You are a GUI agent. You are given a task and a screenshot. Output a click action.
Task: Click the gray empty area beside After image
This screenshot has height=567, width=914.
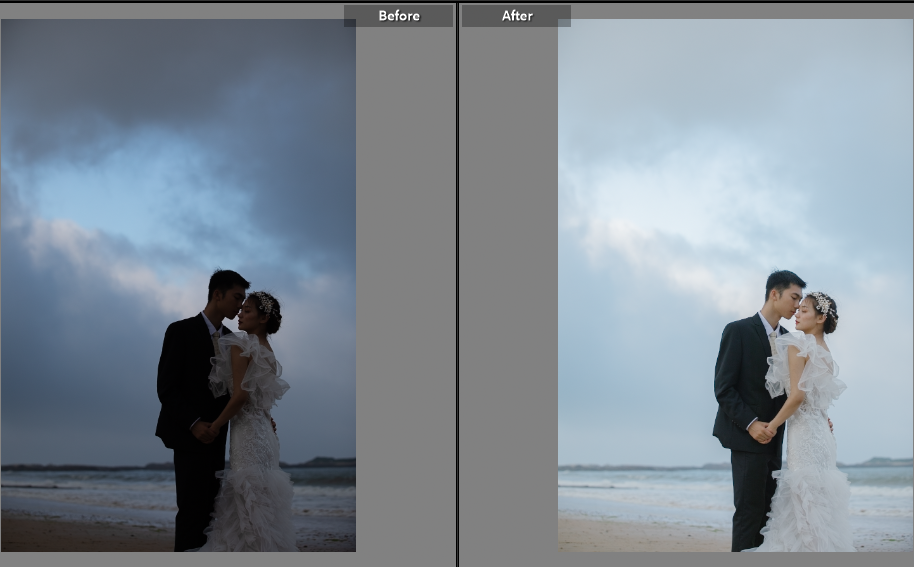pos(508,300)
